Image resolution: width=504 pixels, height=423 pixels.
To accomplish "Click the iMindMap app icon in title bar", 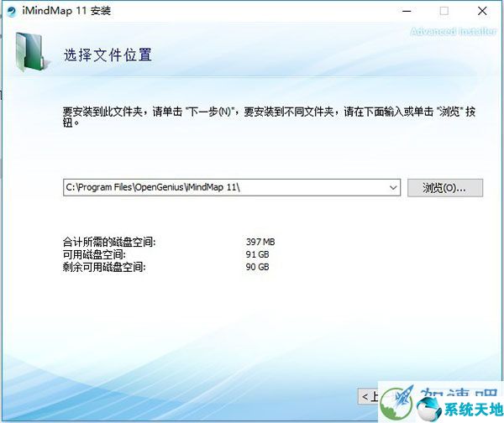I will 12,12.
